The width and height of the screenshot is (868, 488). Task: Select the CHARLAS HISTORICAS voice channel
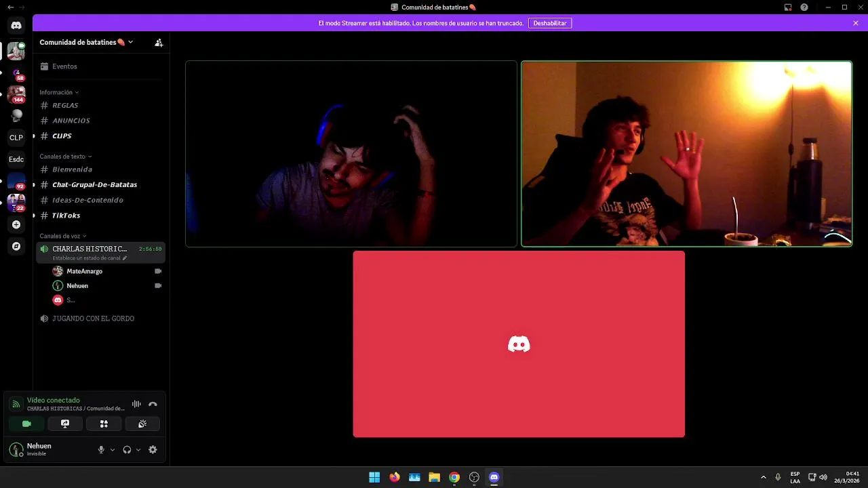pyautogui.click(x=101, y=252)
